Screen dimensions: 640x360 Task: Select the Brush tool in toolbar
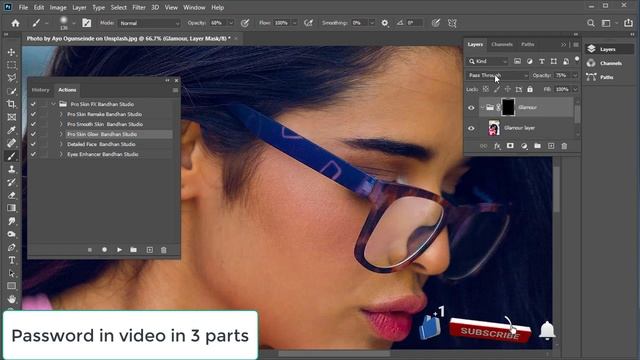tap(11, 156)
